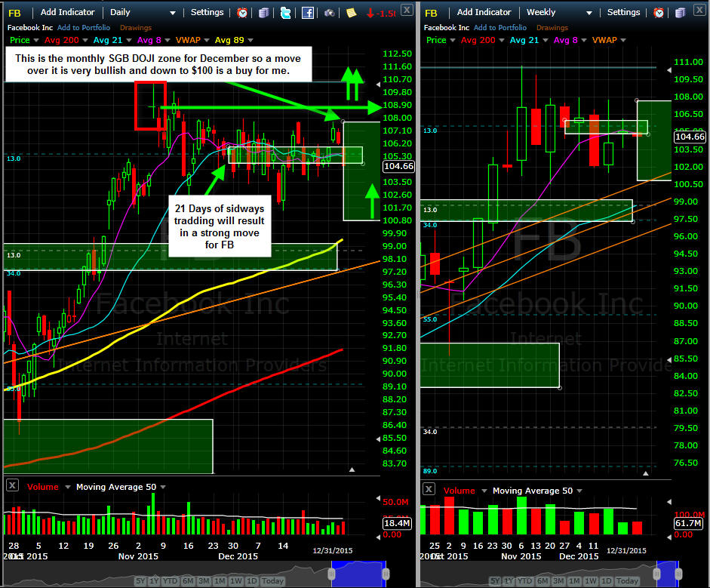Click Add Indicator in the Weekly chart
This screenshot has width=710, height=588.
pyautogui.click(x=484, y=12)
